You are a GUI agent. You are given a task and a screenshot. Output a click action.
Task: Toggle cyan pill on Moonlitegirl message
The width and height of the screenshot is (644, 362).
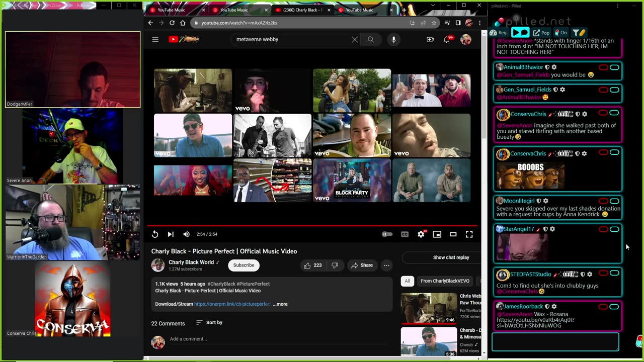[x=614, y=201]
